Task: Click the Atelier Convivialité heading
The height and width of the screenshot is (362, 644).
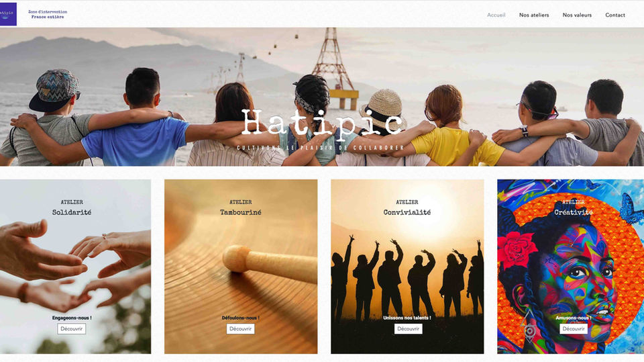Action: [x=407, y=208]
